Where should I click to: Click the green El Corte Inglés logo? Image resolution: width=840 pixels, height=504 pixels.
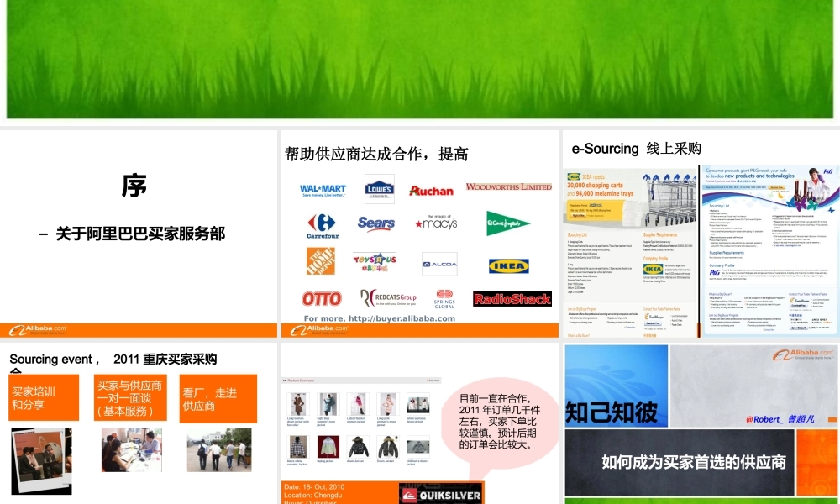507,223
